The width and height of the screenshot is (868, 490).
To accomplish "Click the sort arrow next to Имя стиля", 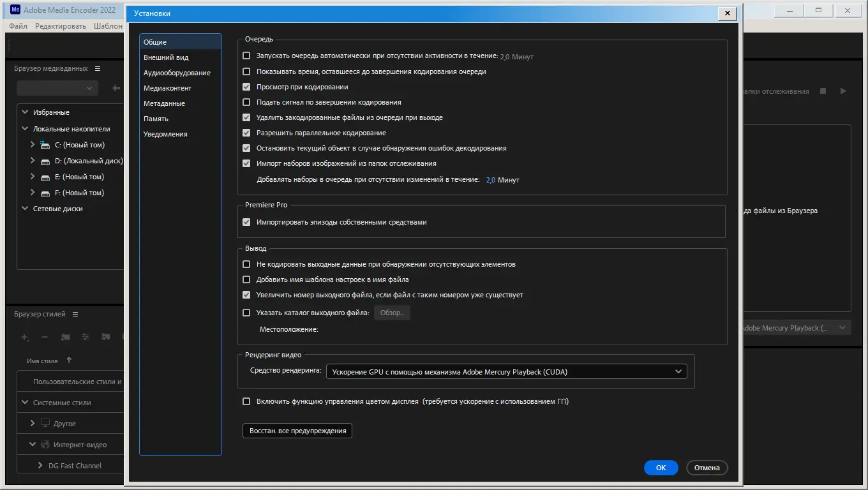I will pyautogui.click(x=69, y=360).
